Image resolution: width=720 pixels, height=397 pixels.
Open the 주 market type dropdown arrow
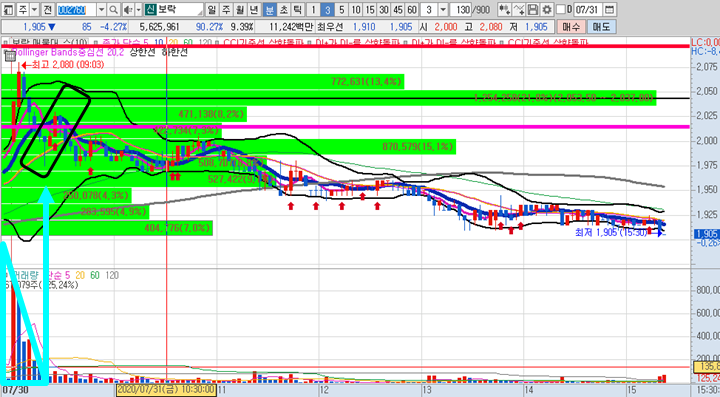pos(34,9)
